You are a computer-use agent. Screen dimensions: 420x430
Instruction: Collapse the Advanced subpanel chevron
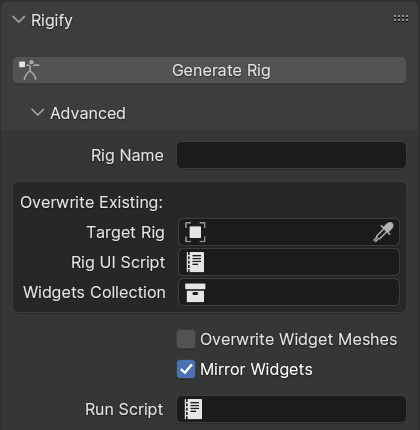(x=38, y=113)
